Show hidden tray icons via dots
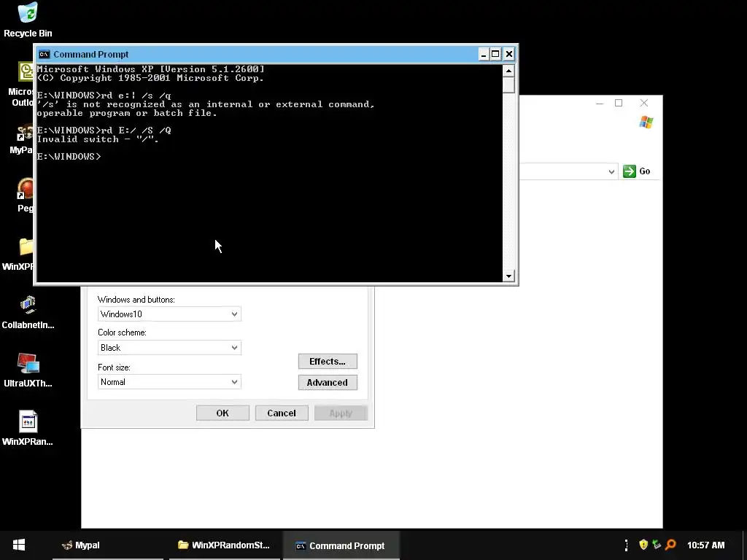 coord(626,545)
